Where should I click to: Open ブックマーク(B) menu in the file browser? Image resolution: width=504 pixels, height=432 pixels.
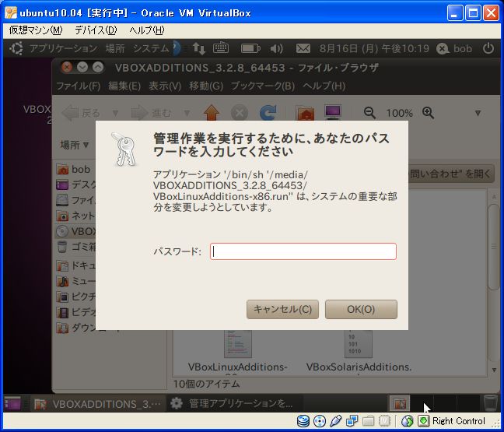point(263,86)
